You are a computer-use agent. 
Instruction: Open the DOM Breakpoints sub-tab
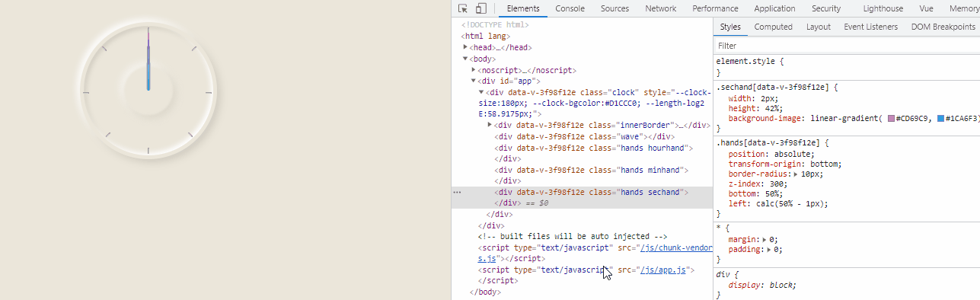click(x=943, y=27)
